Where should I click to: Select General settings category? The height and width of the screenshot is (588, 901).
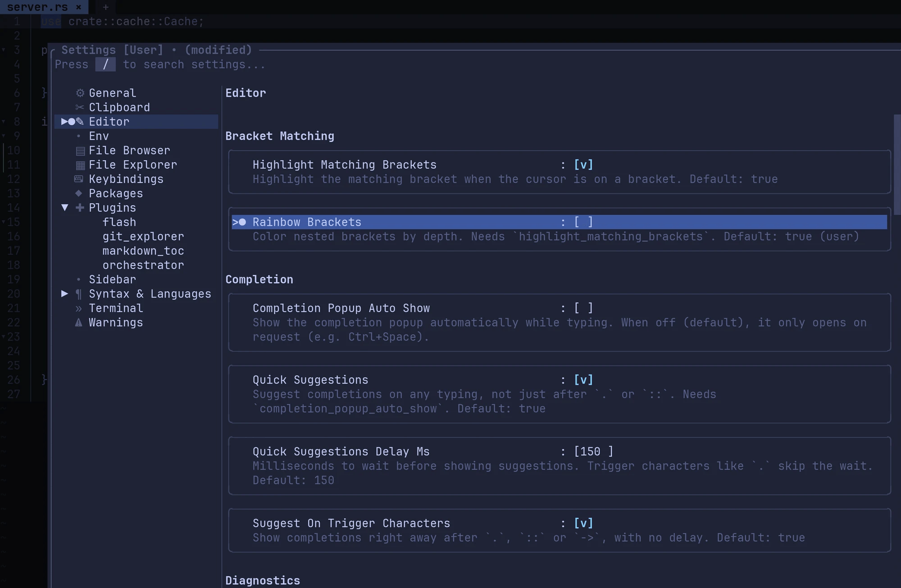[112, 93]
